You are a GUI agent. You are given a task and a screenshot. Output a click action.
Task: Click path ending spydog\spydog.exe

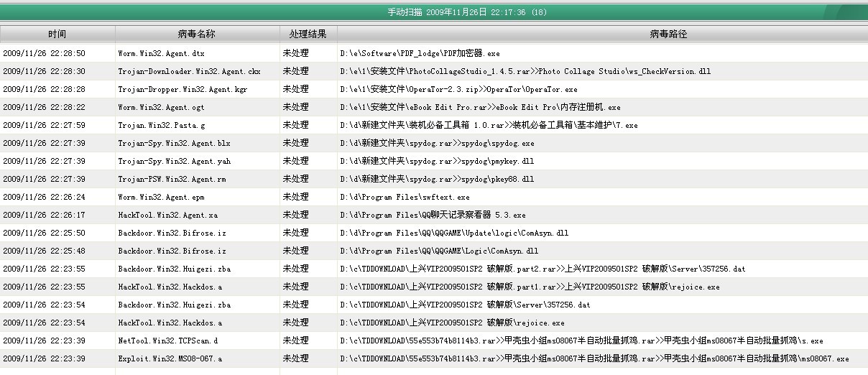437,143
